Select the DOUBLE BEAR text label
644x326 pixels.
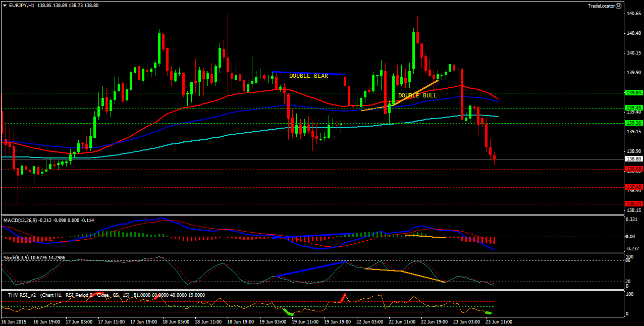(x=308, y=76)
